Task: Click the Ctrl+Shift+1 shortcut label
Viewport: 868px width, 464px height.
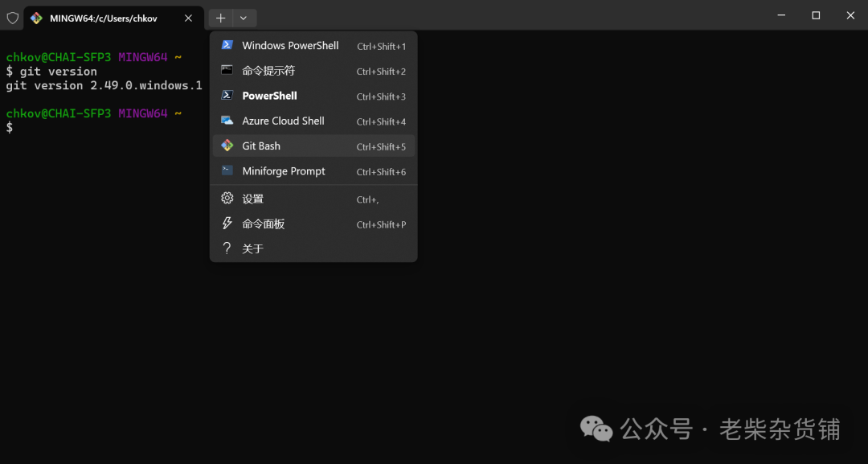Action: tap(382, 47)
